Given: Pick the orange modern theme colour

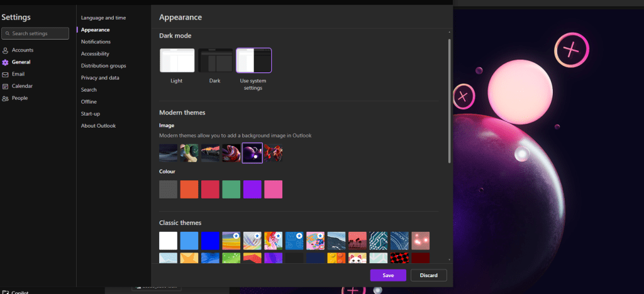Looking at the screenshot, I should (189, 189).
